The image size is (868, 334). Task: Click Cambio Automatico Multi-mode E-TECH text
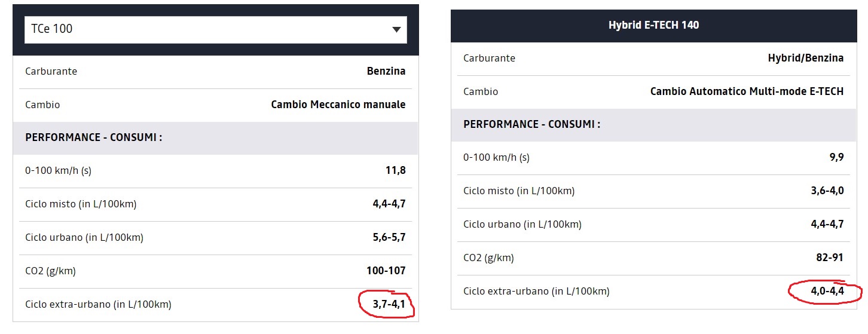pyautogui.click(x=747, y=91)
